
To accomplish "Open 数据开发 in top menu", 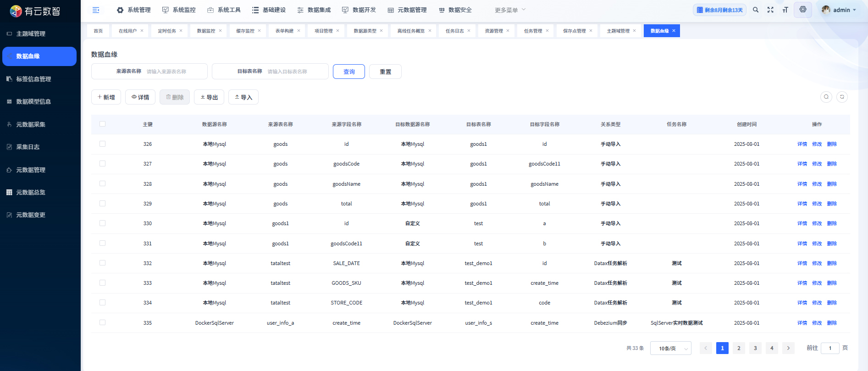I will pos(359,10).
